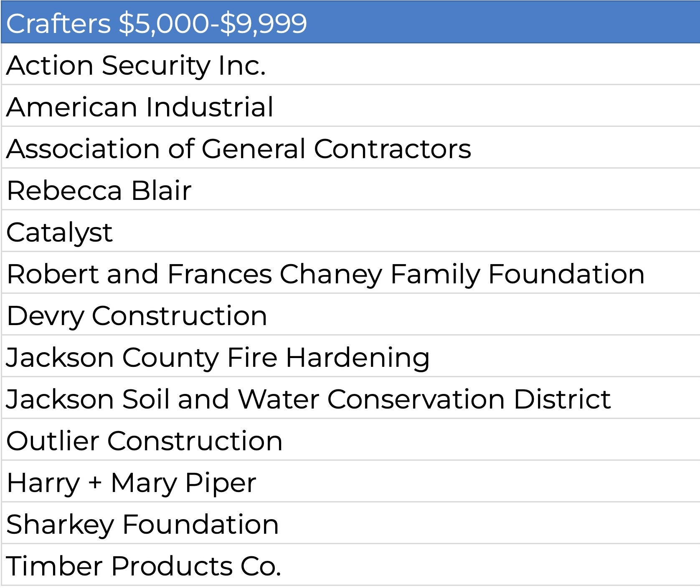Screen dimensions: 700x588
Task: Click the American Industrial entry
Action: [140, 107]
